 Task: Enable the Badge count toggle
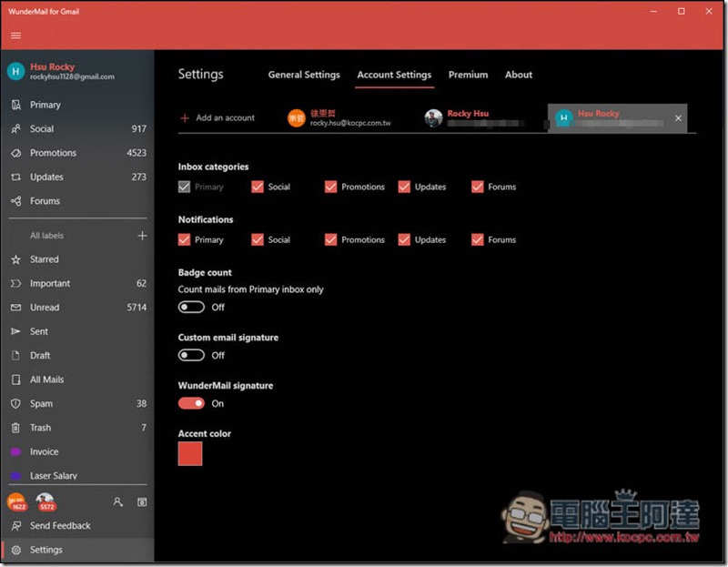tap(191, 307)
